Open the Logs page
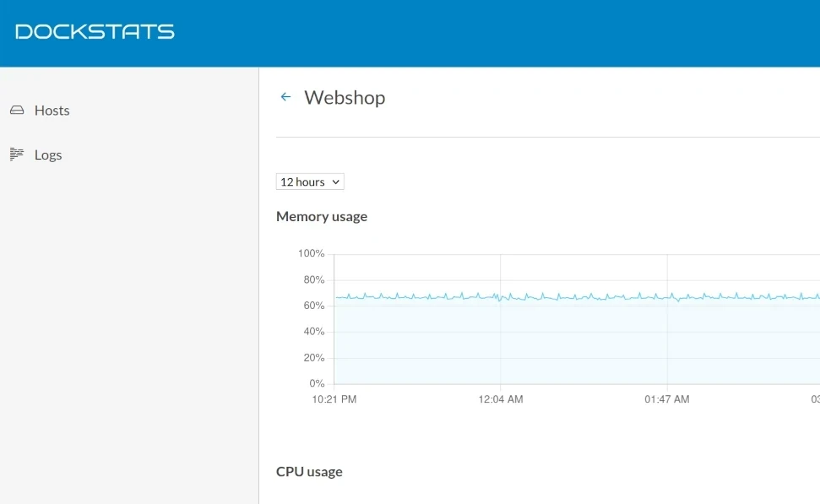This screenshot has width=820, height=504. pyautogui.click(x=48, y=154)
